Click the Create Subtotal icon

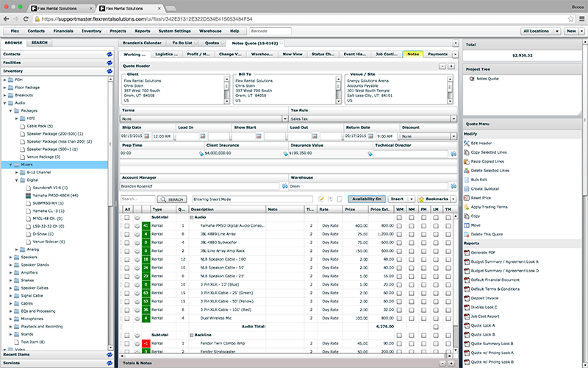pyautogui.click(x=467, y=188)
